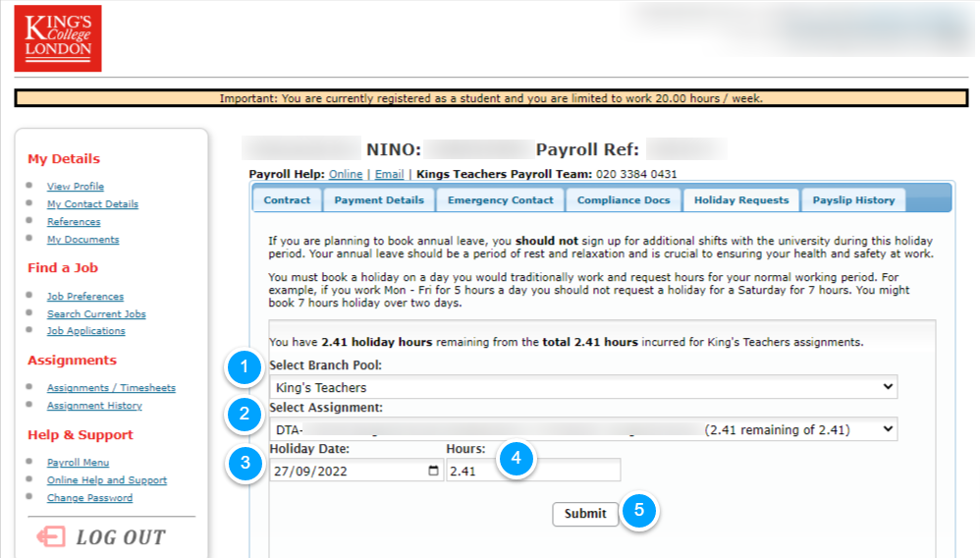Open the Contract tab
This screenshot has height=558, width=980.
click(287, 200)
